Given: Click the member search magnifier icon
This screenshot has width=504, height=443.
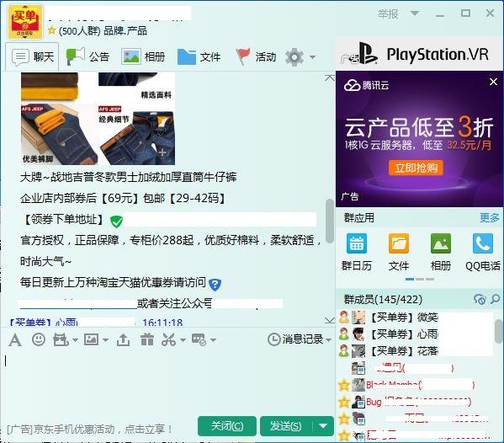Looking at the screenshot, I should click(495, 299).
